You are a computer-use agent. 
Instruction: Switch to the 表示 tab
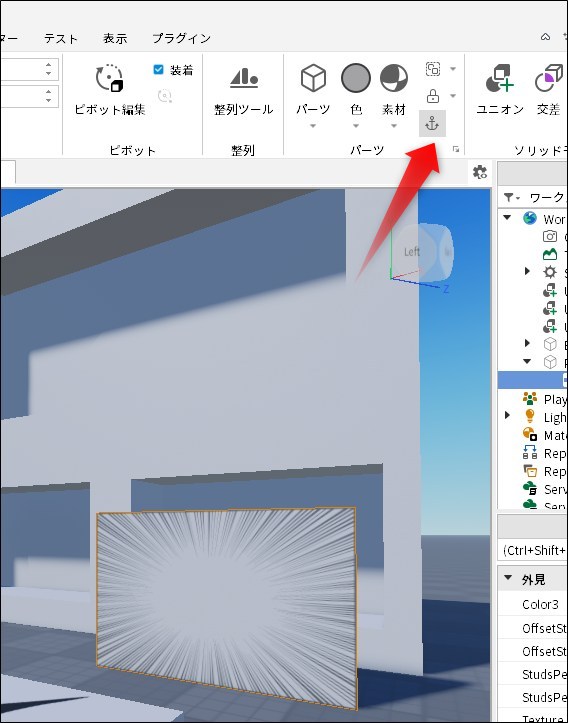[x=115, y=38]
